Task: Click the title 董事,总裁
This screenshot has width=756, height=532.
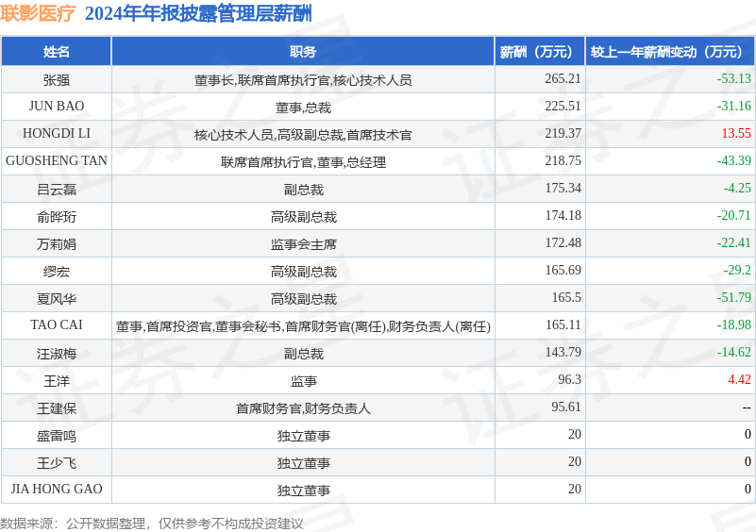Action: tap(303, 107)
